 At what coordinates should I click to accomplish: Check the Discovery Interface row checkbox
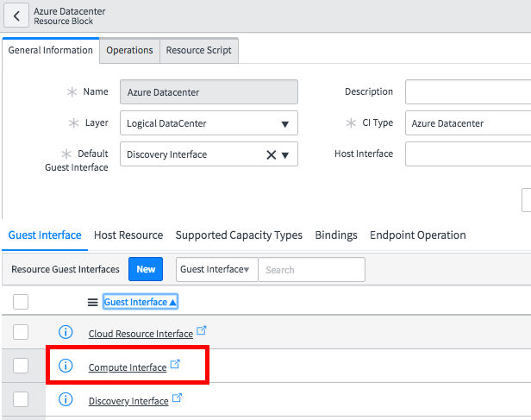tap(21, 399)
